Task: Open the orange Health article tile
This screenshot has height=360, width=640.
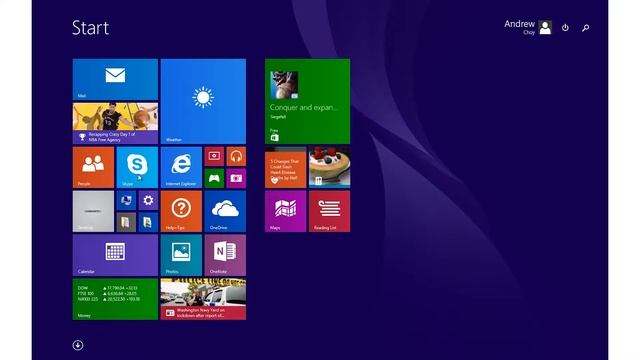Action: point(285,167)
